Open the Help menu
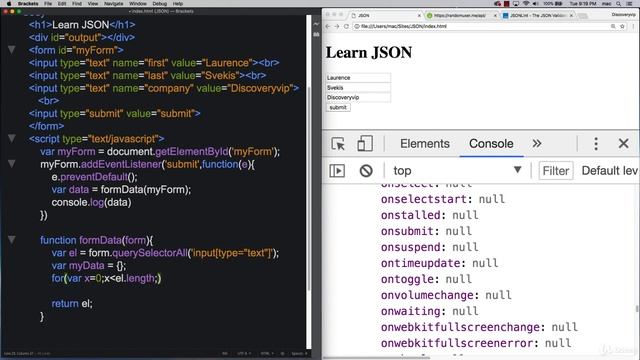This screenshot has height=360, width=640. [178, 4]
